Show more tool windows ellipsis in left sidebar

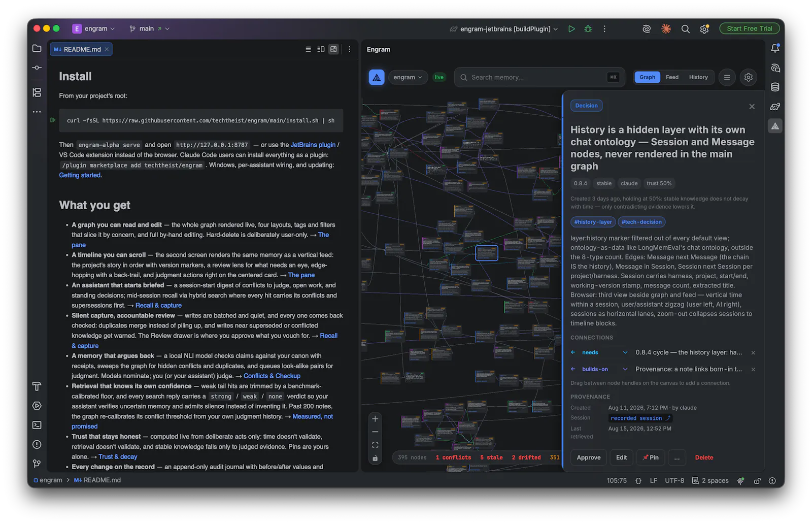click(x=37, y=112)
